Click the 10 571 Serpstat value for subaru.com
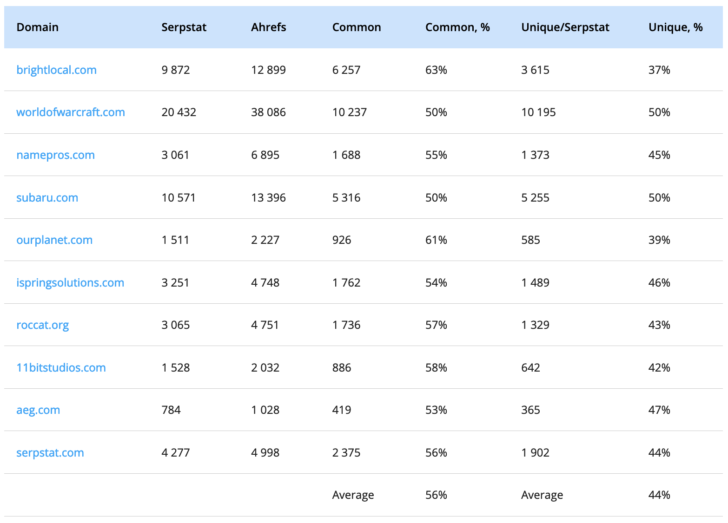 click(178, 197)
